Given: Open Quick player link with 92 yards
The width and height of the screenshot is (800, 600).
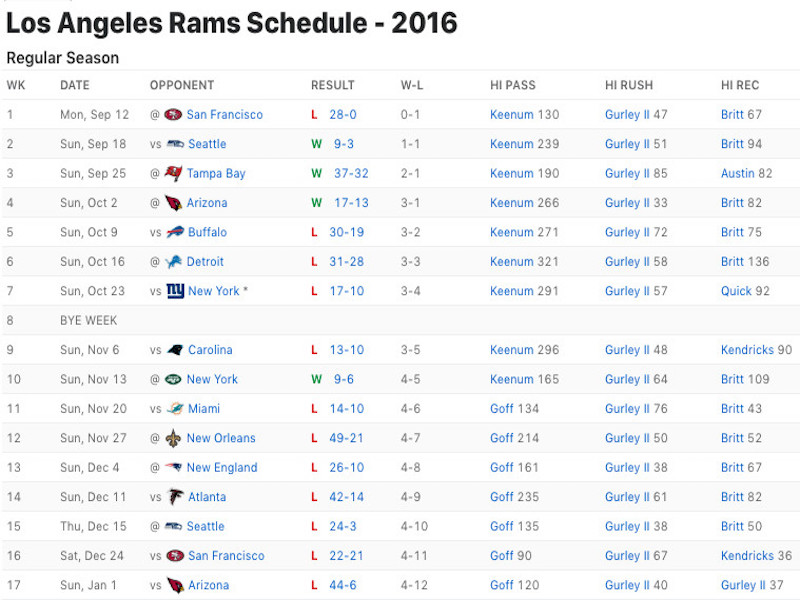Looking at the screenshot, I should [736, 291].
